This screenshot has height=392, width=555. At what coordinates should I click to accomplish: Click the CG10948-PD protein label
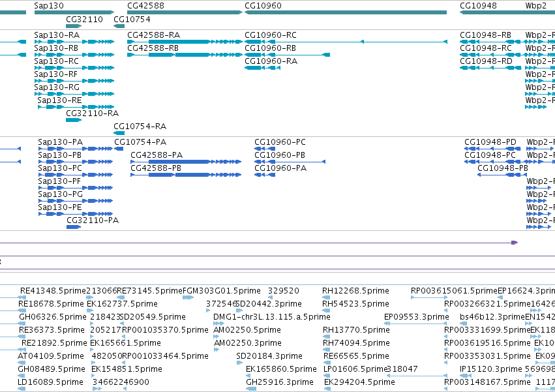point(490,142)
